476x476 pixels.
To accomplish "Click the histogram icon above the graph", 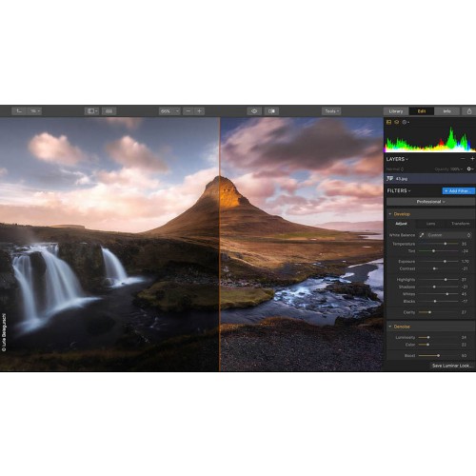I will (x=388, y=122).
